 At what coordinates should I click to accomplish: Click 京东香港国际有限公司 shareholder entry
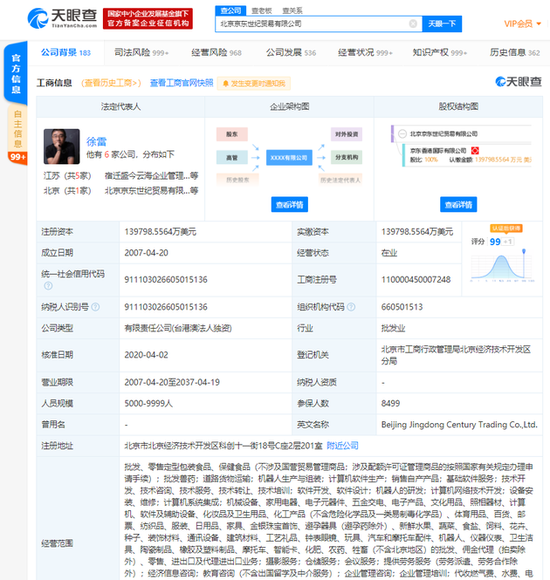pyautogui.click(x=438, y=151)
